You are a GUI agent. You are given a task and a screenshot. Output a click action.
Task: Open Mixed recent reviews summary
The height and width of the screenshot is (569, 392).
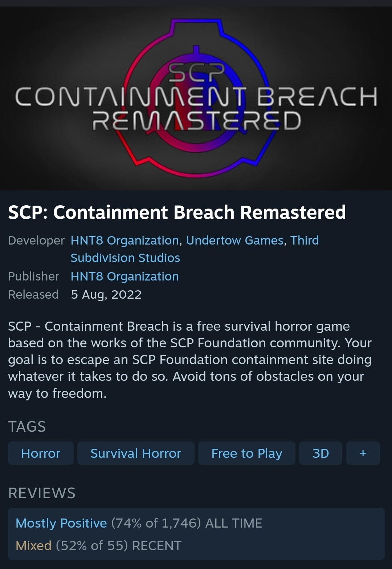pos(33,546)
